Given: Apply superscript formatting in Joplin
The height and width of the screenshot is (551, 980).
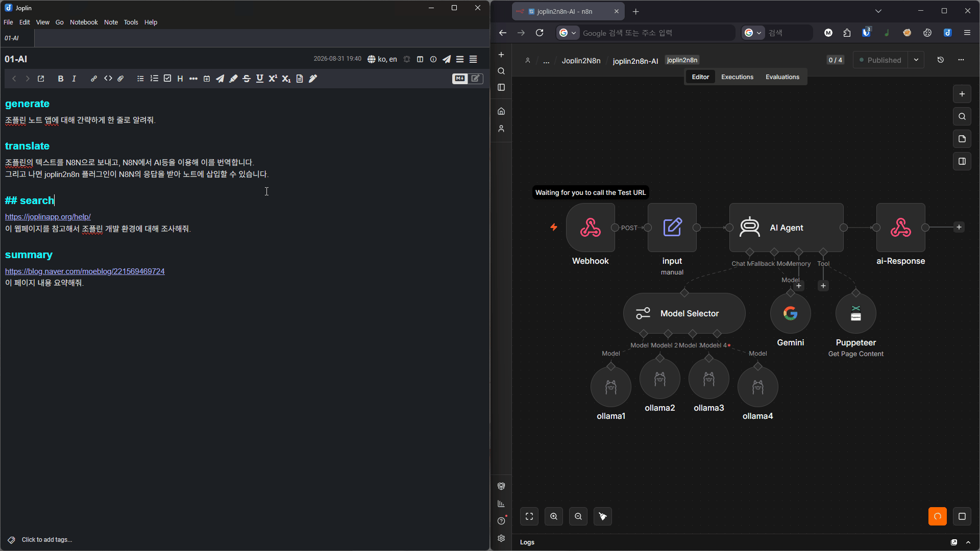Looking at the screenshot, I should [273, 79].
